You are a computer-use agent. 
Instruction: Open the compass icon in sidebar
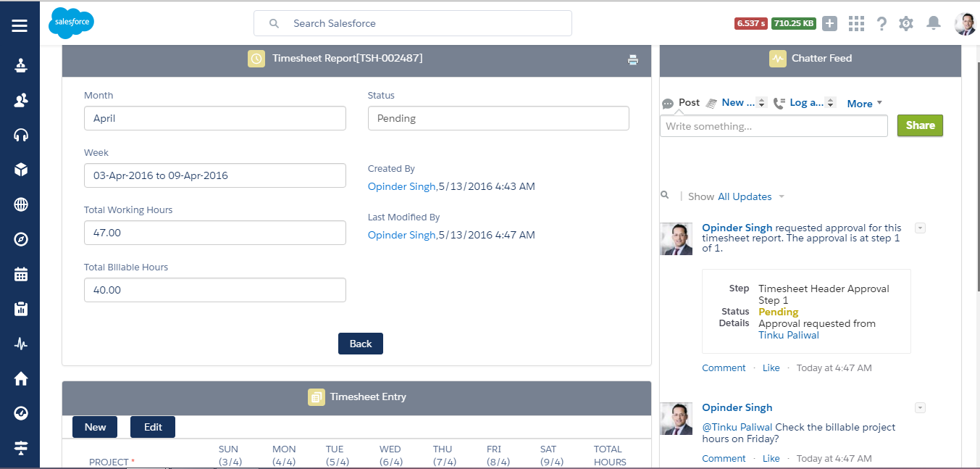[21, 239]
